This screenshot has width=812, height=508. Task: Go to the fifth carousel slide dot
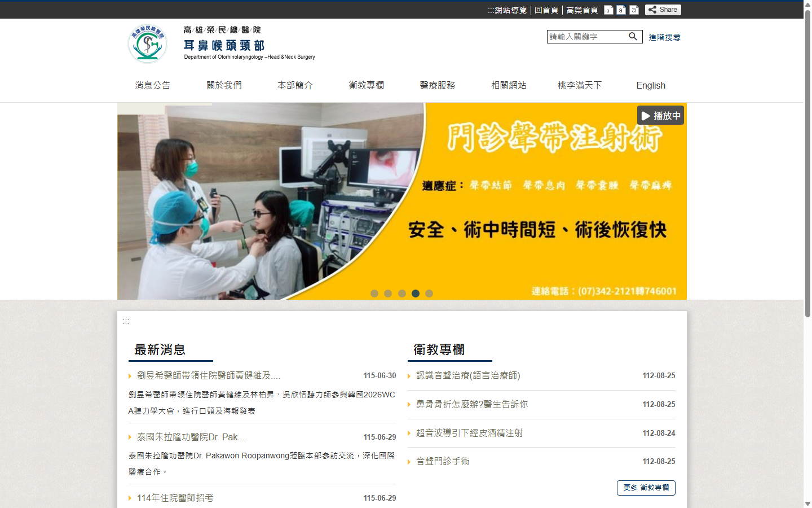[x=429, y=294]
